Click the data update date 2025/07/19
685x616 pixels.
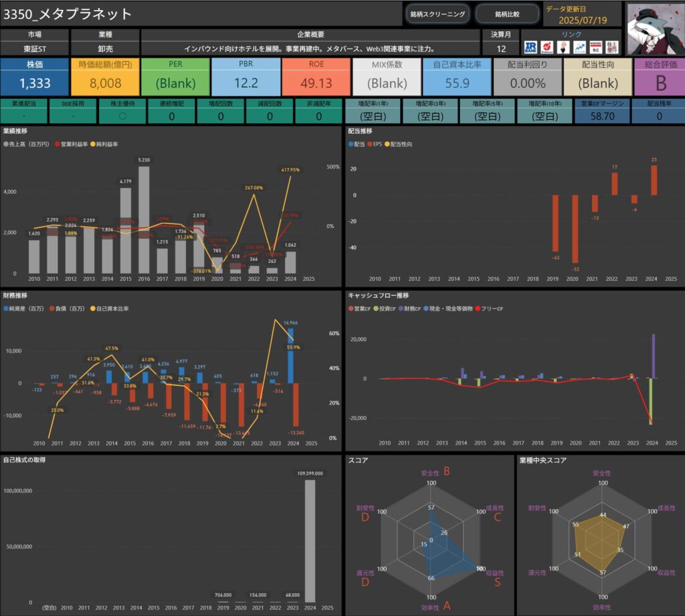[583, 20]
